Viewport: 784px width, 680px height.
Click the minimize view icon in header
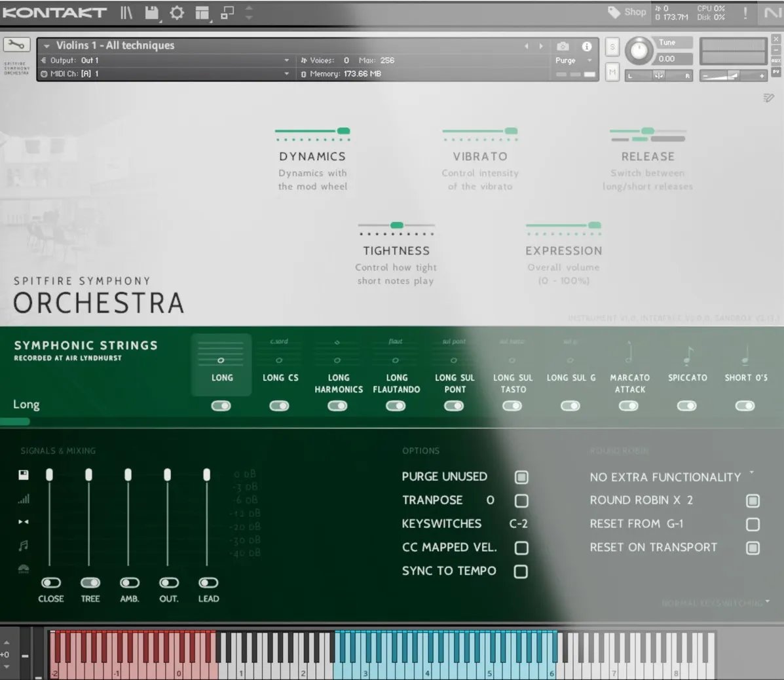227,12
